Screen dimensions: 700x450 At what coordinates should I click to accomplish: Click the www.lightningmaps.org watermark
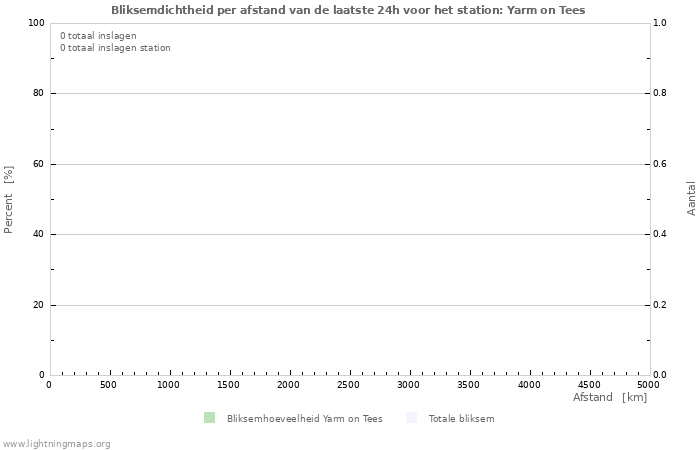56,444
